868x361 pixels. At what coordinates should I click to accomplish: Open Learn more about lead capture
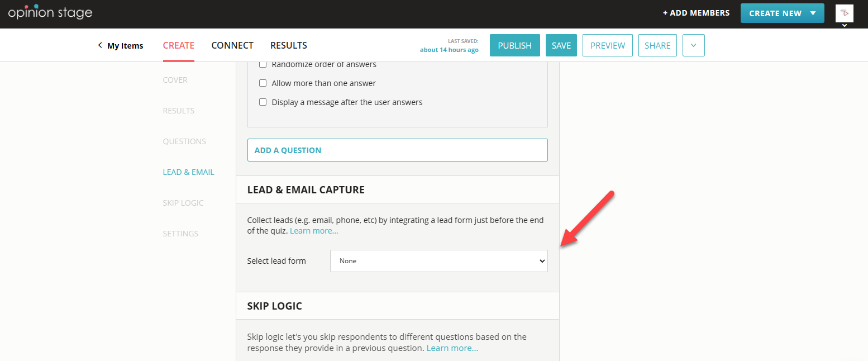tap(313, 230)
